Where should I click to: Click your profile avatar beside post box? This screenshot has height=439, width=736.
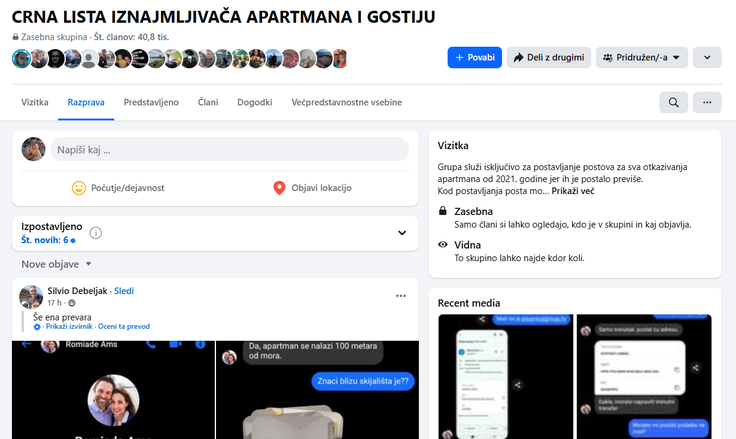click(x=33, y=149)
